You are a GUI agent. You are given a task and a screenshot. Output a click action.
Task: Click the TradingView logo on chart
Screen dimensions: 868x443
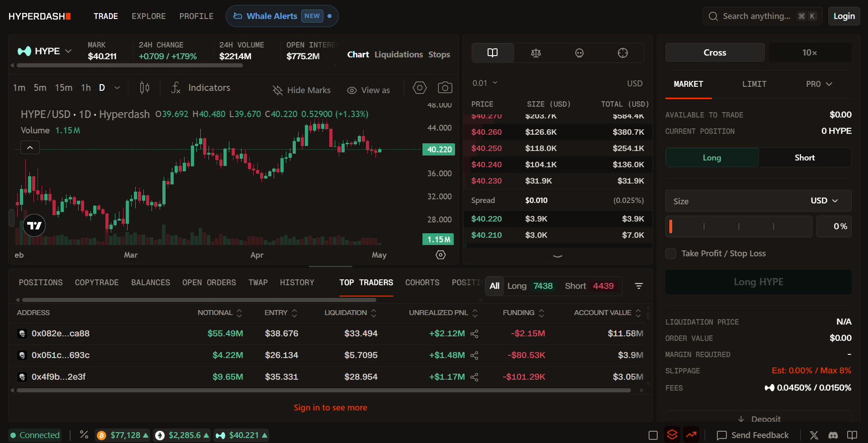34,225
